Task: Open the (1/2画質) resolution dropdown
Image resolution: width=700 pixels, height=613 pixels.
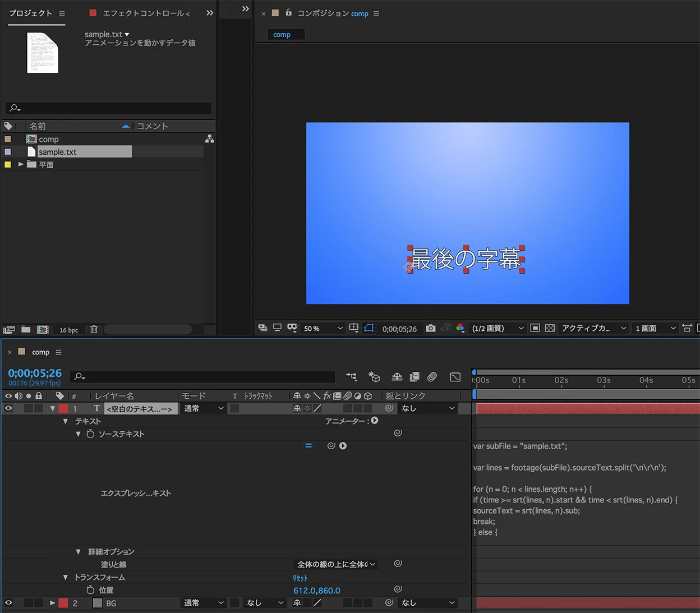Action: 498,328
